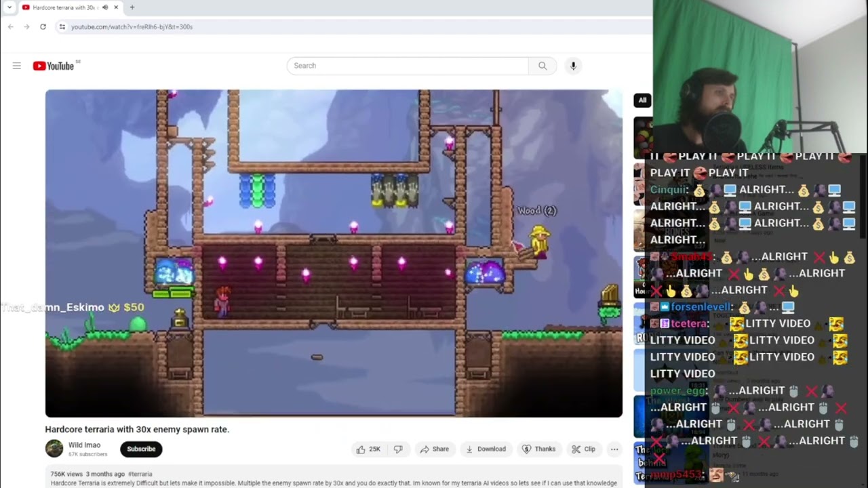
Task: Open a new browser tab
Action: tap(132, 7)
